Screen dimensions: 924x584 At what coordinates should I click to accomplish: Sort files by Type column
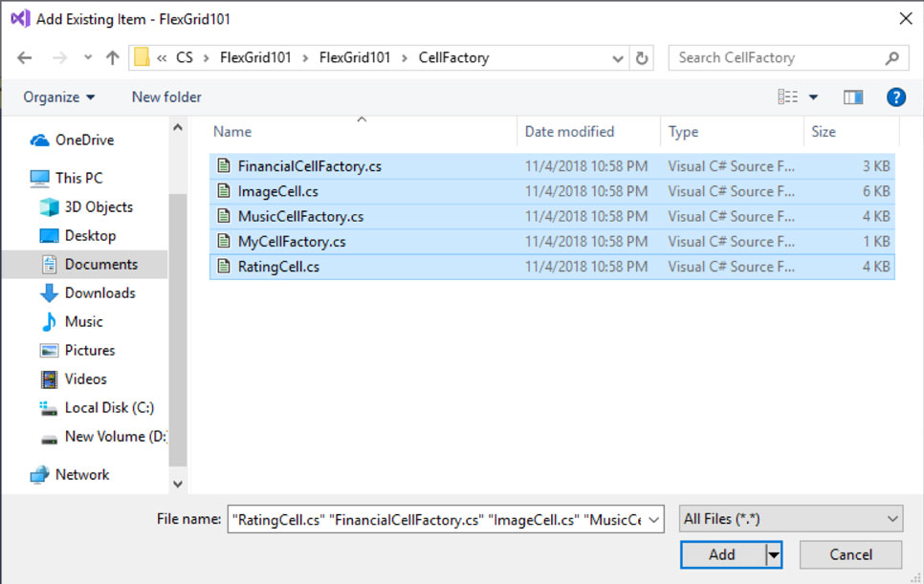tap(684, 132)
